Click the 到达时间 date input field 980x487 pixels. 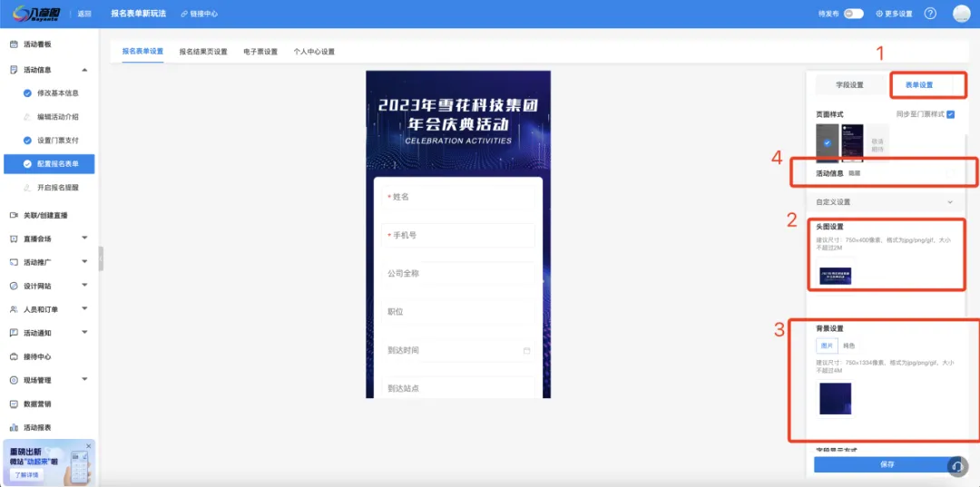pos(458,350)
